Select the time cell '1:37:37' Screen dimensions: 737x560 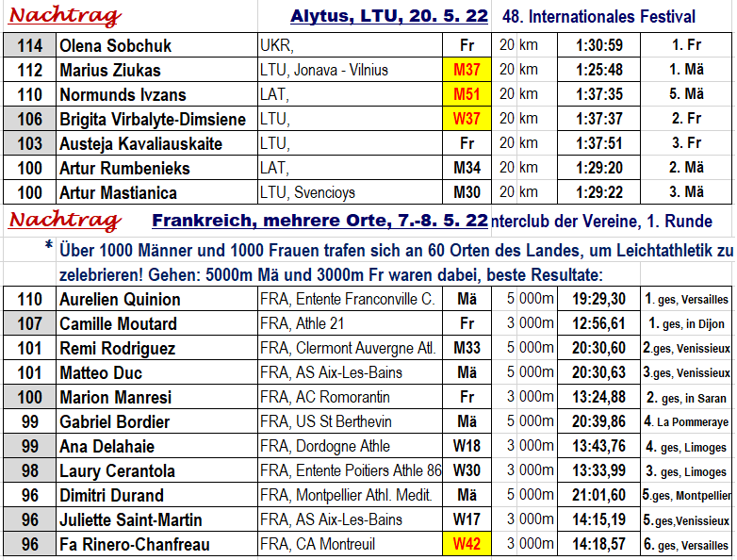(598, 119)
